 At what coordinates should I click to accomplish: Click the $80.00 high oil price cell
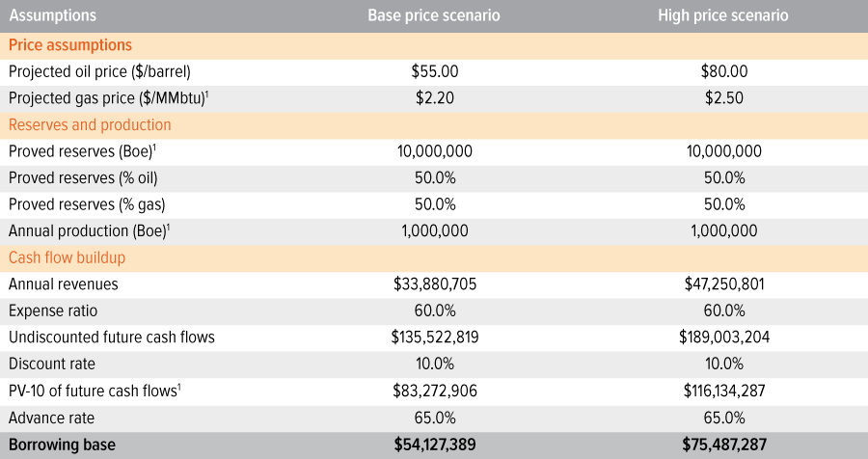click(x=724, y=71)
